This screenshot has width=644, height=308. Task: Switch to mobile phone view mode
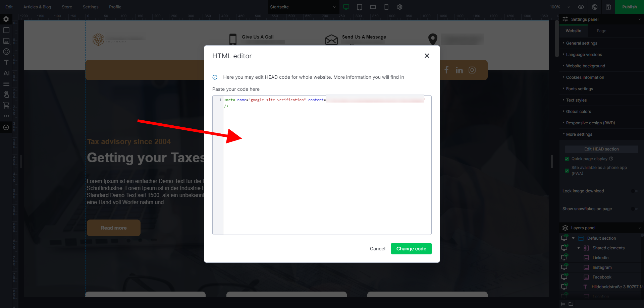(386, 7)
